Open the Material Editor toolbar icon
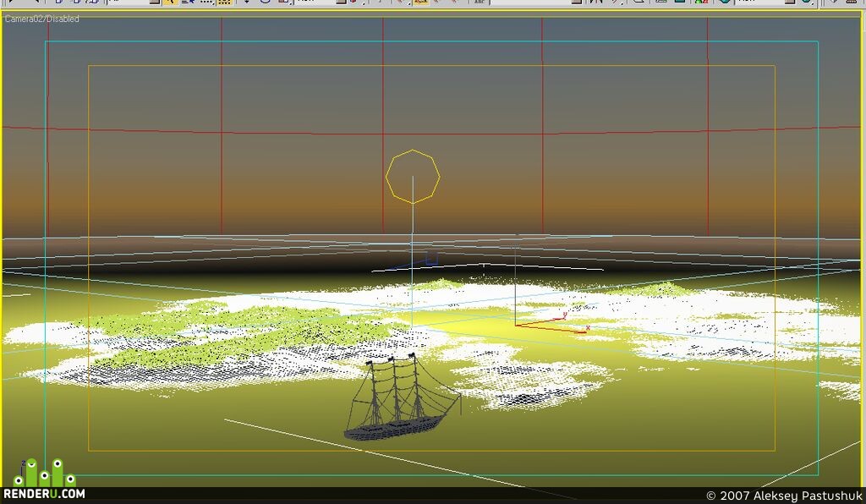 click(x=701, y=3)
